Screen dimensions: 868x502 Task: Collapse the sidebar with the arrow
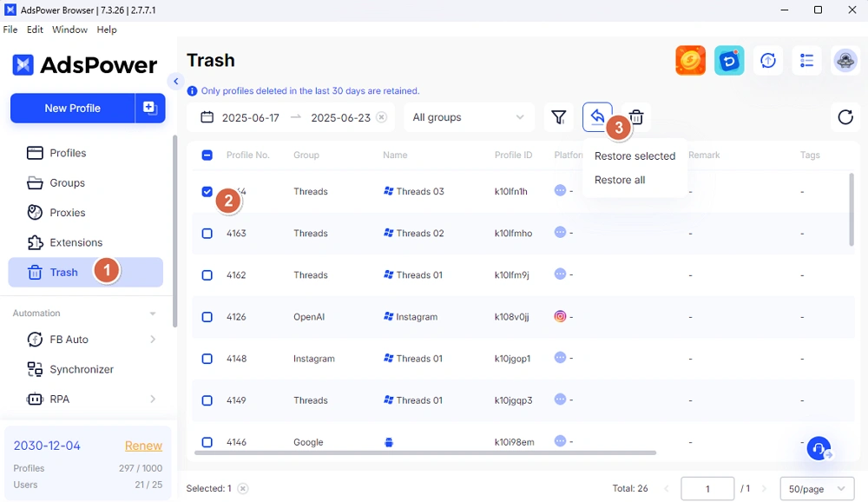(175, 82)
